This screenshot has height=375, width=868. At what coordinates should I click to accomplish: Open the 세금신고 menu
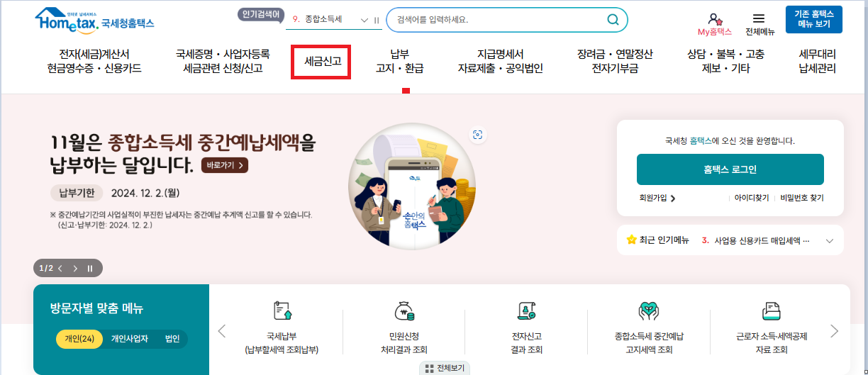[x=323, y=62]
